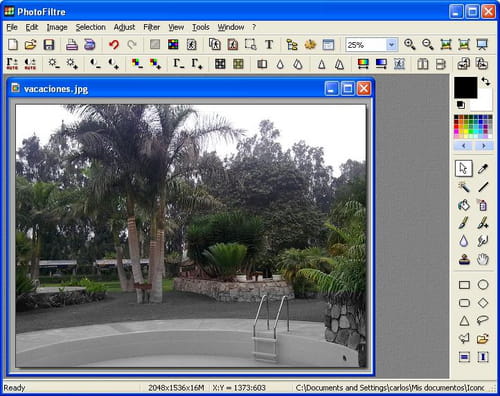Open Image size icon in toolbar

click(x=215, y=44)
